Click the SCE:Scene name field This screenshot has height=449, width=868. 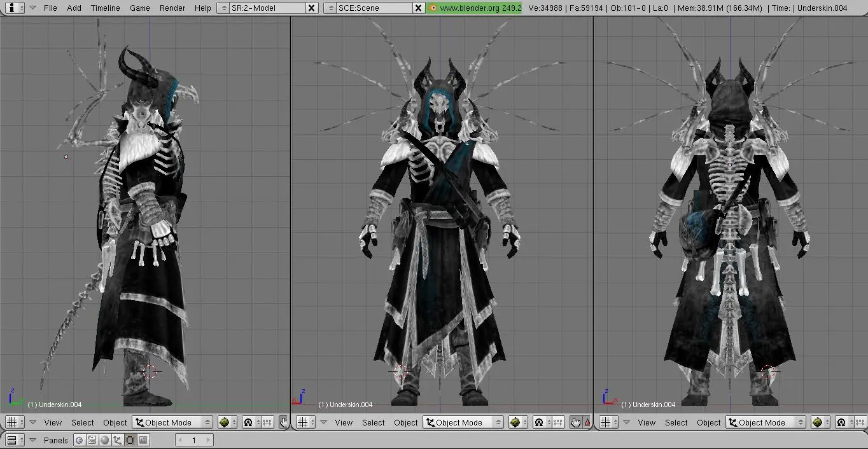point(374,8)
